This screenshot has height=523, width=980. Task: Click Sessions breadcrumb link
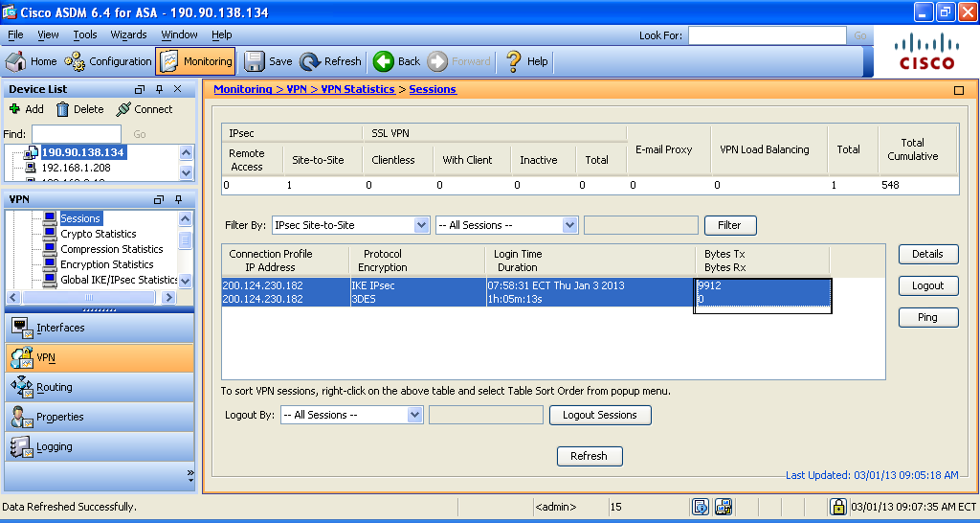(433, 89)
